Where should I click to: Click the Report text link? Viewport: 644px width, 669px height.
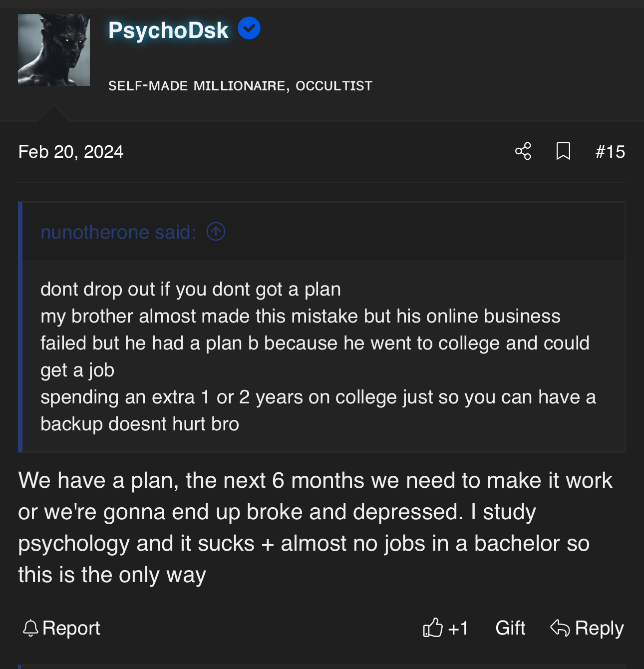(71, 628)
